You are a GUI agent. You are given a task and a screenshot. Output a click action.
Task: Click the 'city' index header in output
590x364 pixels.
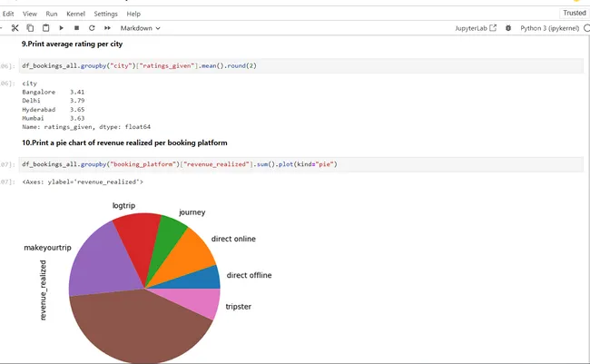tap(30, 84)
